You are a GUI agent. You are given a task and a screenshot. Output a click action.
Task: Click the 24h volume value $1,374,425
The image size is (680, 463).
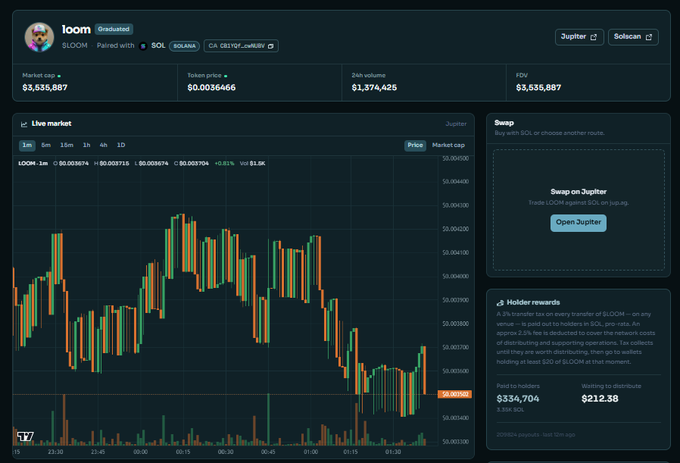click(374, 88)
